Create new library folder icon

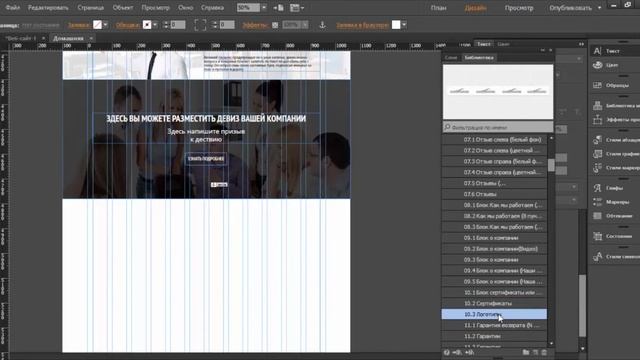[x=526, y=352]
